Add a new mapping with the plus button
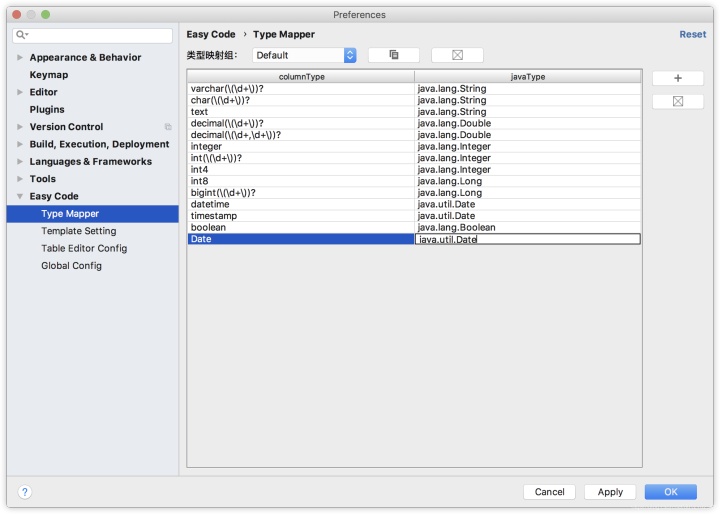Viewport: 720px width, 514px height. click(677, 78)
